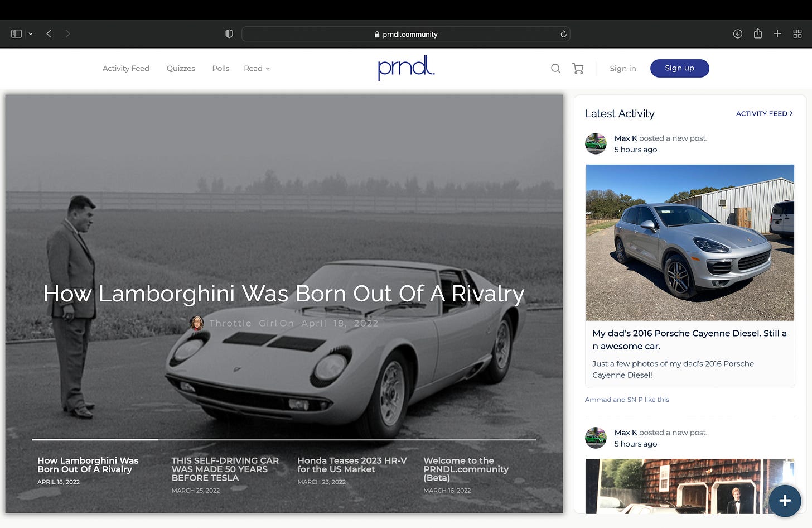Image resolution: width=812 pixels, height=528 pixels.
Task: Go to Polls
Action: tap(221, 69)
